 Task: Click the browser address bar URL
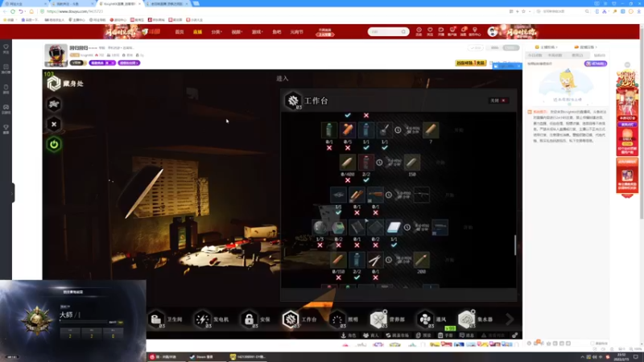[75, 11]
